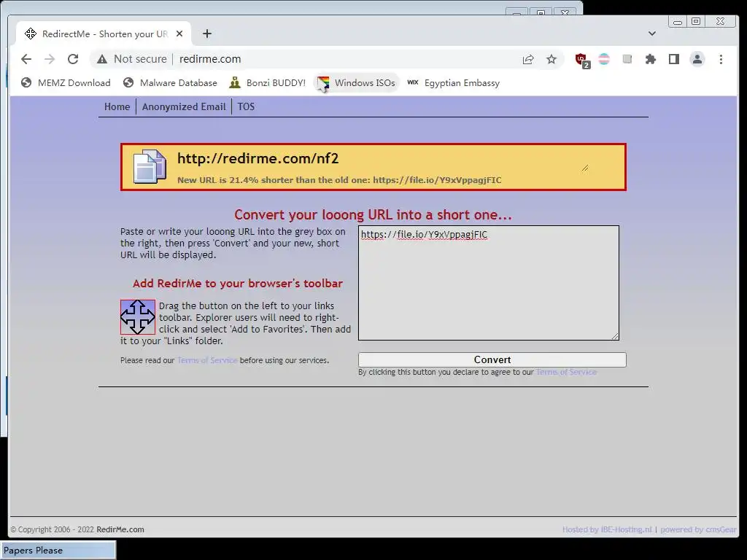Click the Papers Please taskbar item

click(x=58, y=550)
